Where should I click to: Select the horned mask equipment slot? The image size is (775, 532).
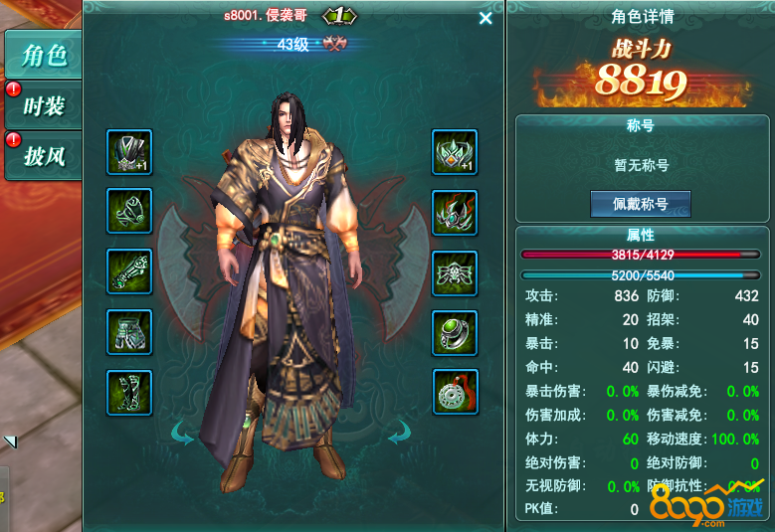[455, 213]
